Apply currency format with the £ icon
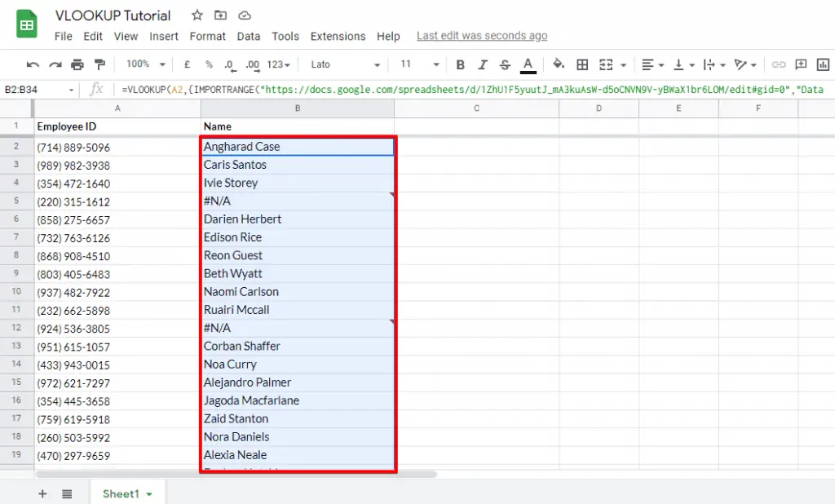Image resolution: width=835 pixels, height=504 pixels. (x=186, y=64)
